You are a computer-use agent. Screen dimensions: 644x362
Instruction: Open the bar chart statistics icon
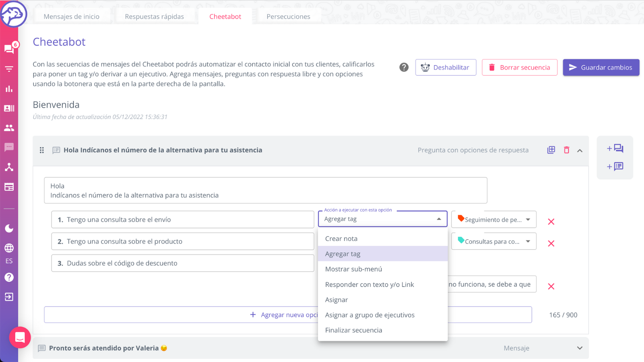point(9,89)
